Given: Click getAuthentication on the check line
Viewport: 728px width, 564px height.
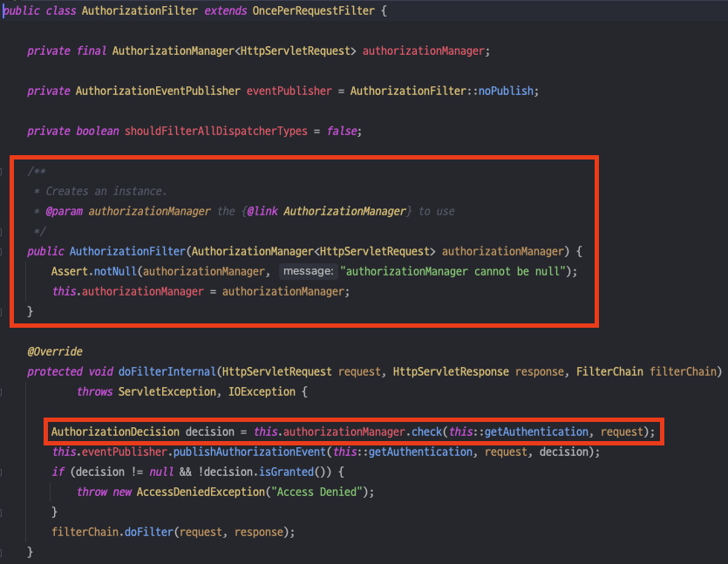Looking at the screenshot, I should coord(536,431).
